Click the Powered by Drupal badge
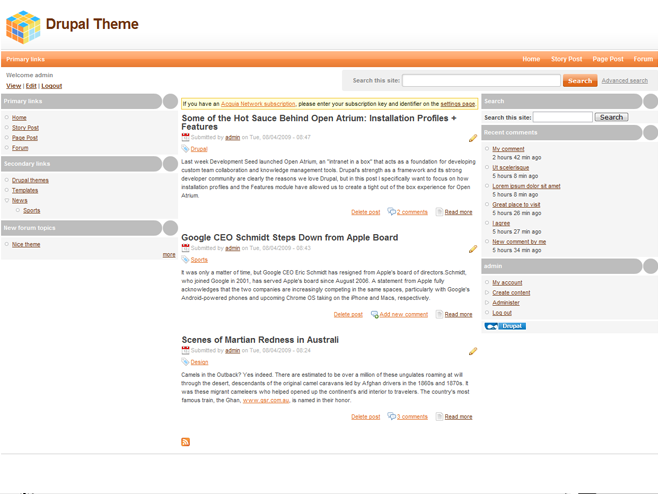This screenshot has height=494, width=658. tap(505, 326)
